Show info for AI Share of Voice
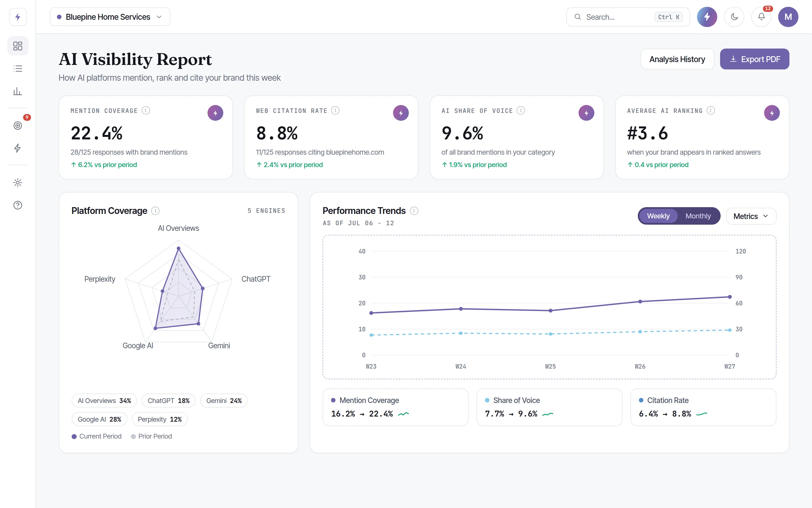This screenshot has height=508, width=812. [521, 111]
